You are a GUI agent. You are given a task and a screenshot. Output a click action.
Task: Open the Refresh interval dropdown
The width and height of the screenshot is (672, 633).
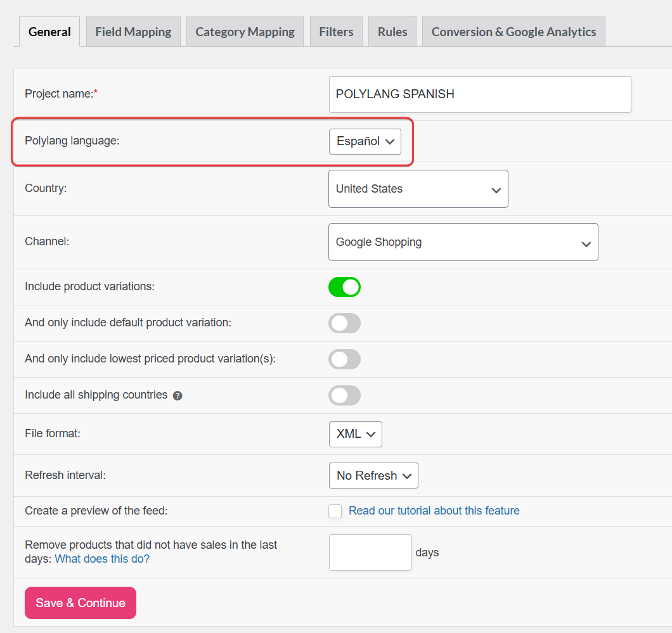[373, 476]
